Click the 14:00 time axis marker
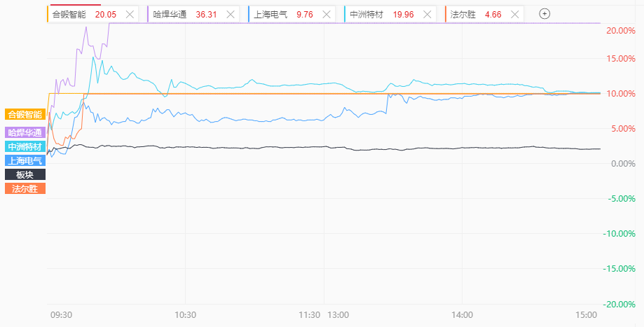Viewport: 644px width, 327px height. click(x=463, y=316)
